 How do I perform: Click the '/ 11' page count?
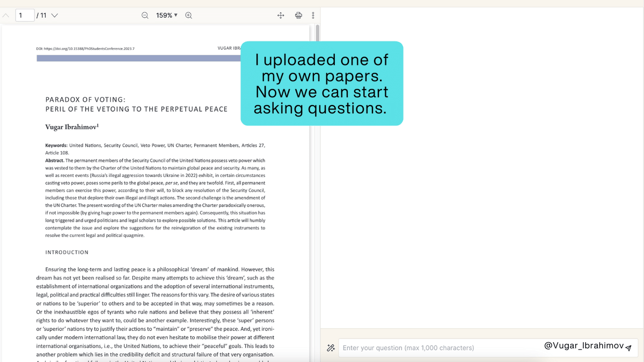pos(41,16)
